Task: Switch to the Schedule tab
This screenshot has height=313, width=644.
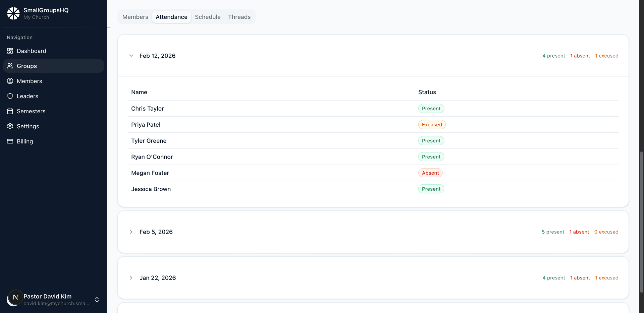Action: point(208,17)
